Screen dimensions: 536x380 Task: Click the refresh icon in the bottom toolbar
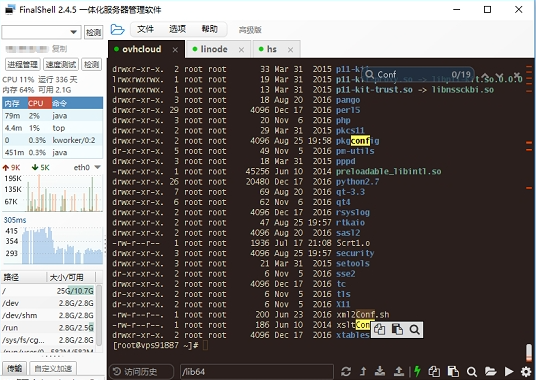346,371
